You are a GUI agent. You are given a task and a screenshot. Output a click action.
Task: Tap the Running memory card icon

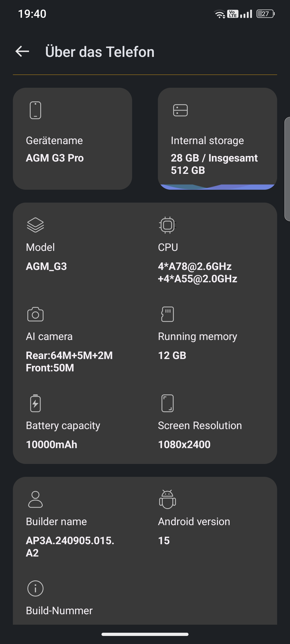(x=168, y=314)
